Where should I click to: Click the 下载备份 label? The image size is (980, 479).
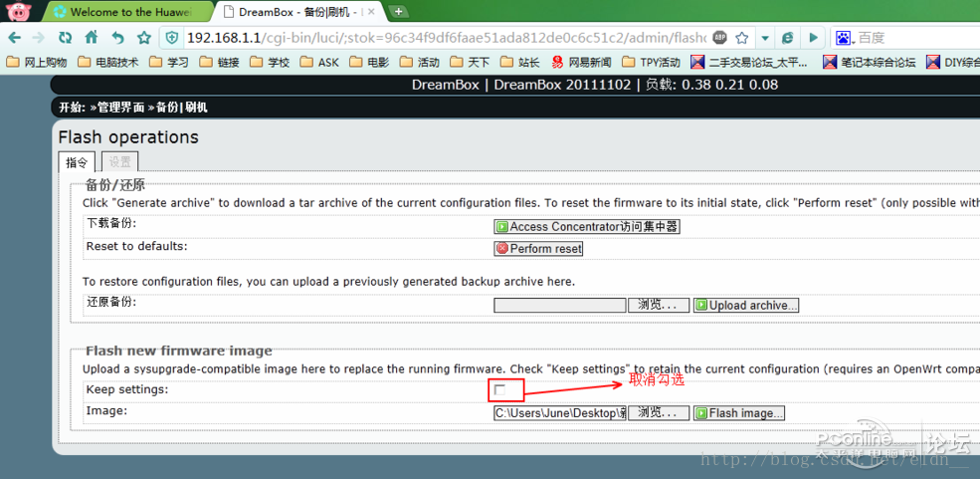[x=111, y=224]
